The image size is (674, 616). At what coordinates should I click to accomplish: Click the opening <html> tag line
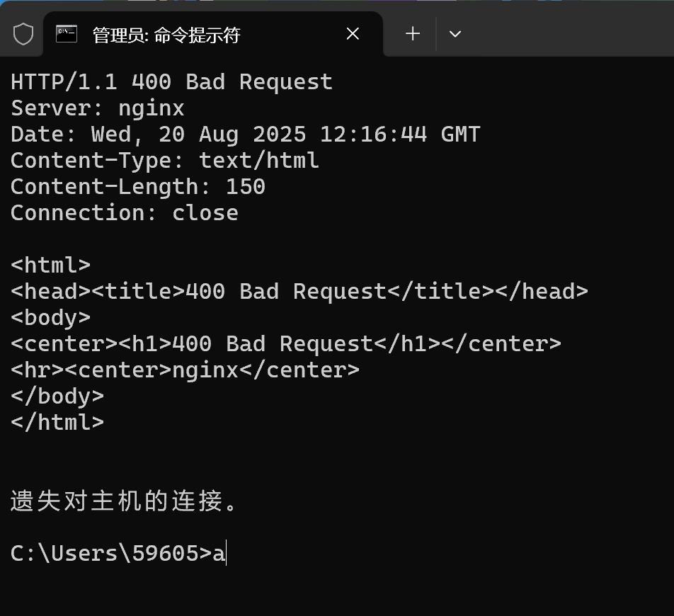[51, 266]
